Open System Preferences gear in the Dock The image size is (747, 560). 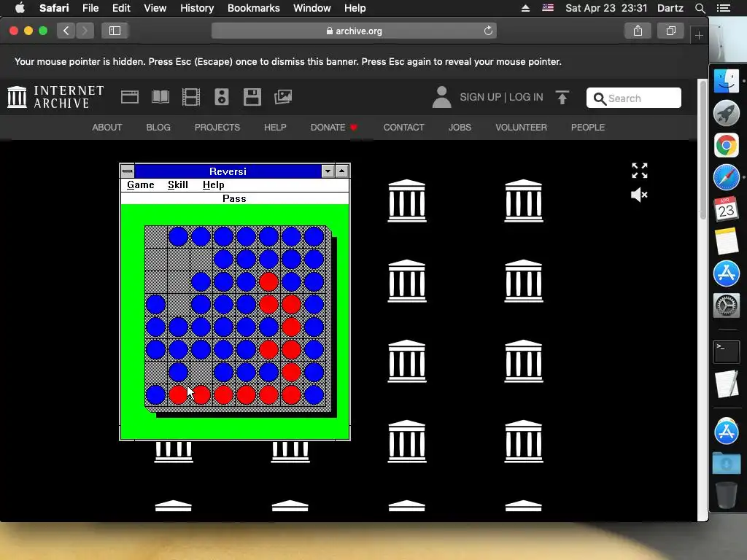[726, 306]
